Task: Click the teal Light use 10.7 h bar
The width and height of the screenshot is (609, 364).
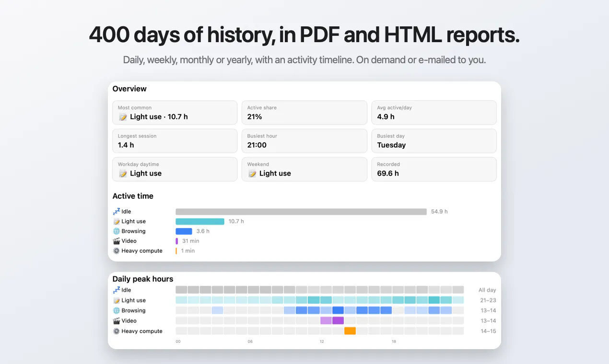Action: coord(200,221)
